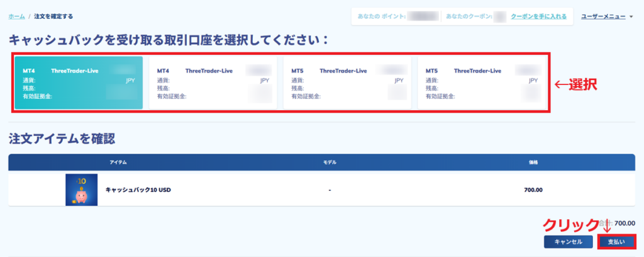Click the キャッシュバック10 USD item name
Screen dimensions: 644x257
point(138,190)
